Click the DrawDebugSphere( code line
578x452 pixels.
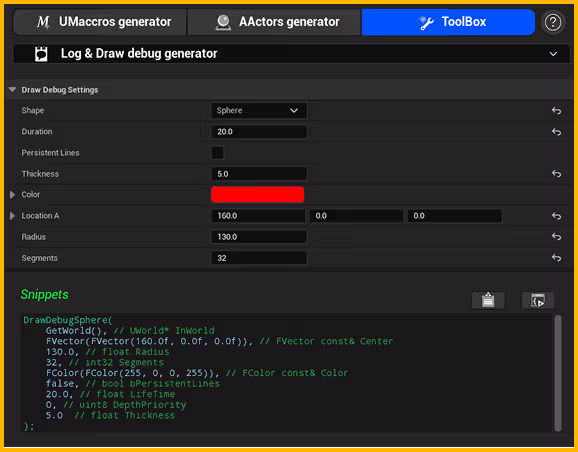tap(68, 320)
